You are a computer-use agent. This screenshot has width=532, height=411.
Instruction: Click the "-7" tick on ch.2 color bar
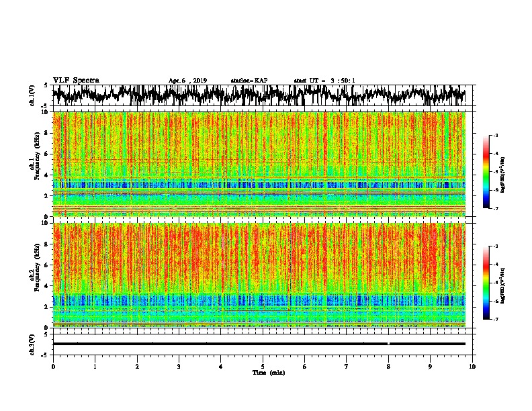pos(496,320)
